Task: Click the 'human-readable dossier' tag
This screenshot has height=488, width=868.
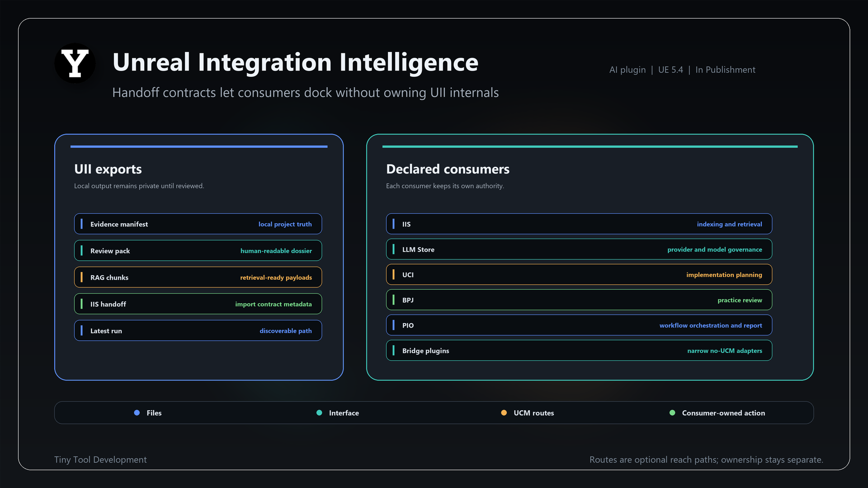Action: [276, 251]
